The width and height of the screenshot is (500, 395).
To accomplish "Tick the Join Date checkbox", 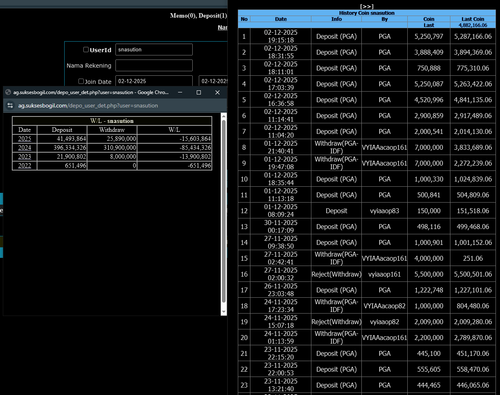I will click(x=81, y=81).
